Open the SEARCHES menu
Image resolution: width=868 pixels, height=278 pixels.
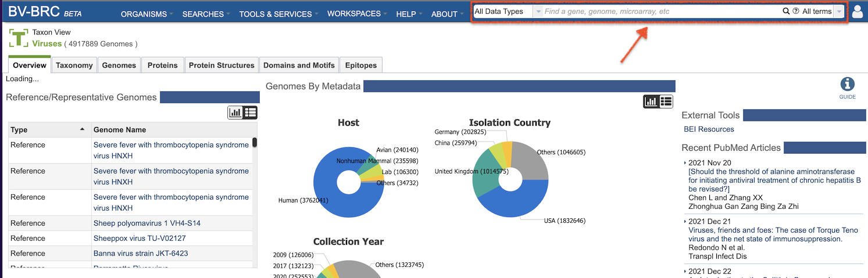206,14
